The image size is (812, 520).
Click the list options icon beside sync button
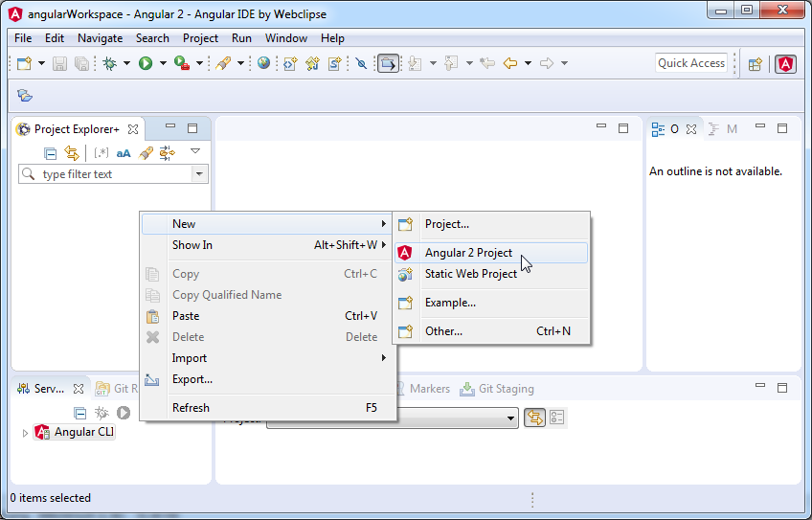[x=556, y=418]
